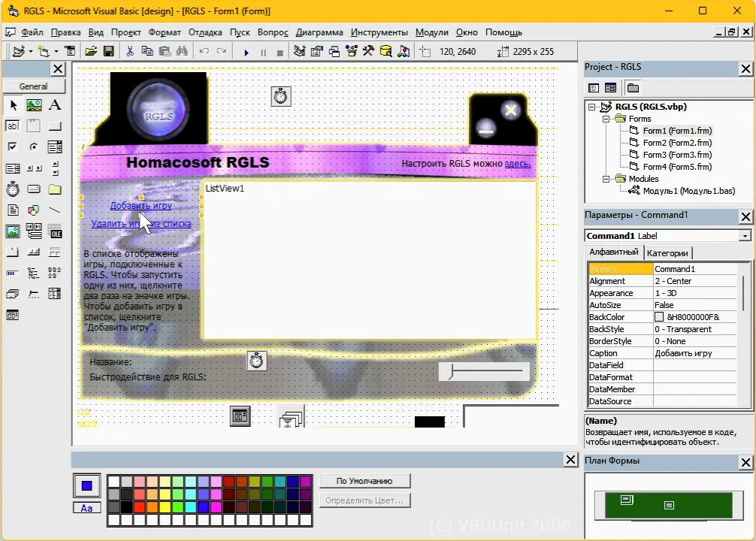The width and height of the screenshot is (756, 541).
Task: Click the Start (run) toolbar button
Action: click(246, 52)
